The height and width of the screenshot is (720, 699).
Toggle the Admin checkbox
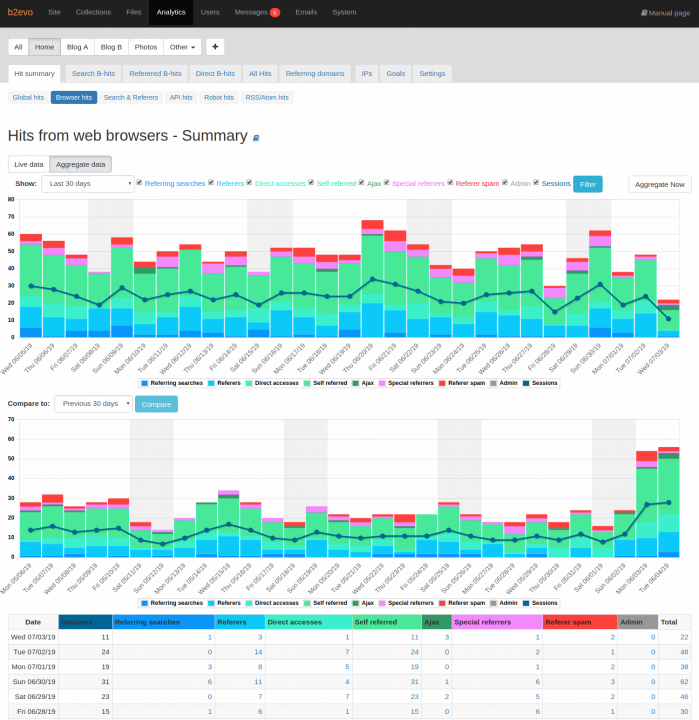505,182
